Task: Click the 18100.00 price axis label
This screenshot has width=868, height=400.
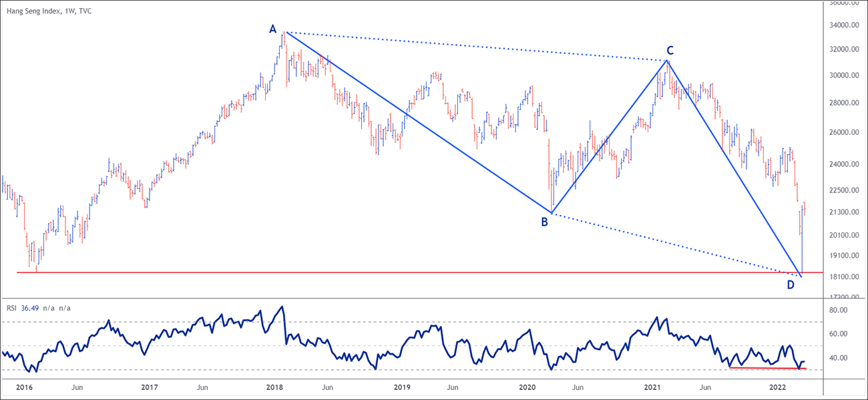Action: [843, 277]
